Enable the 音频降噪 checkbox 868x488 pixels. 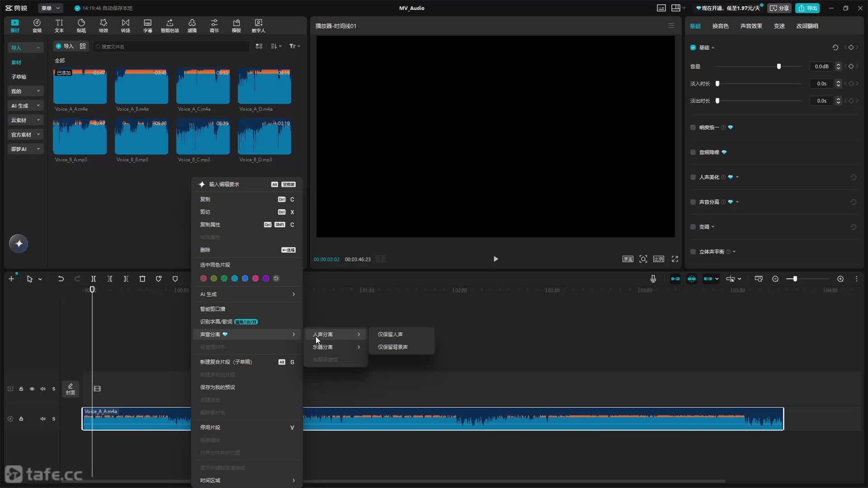pyautogui.click(x=693, y=152)
